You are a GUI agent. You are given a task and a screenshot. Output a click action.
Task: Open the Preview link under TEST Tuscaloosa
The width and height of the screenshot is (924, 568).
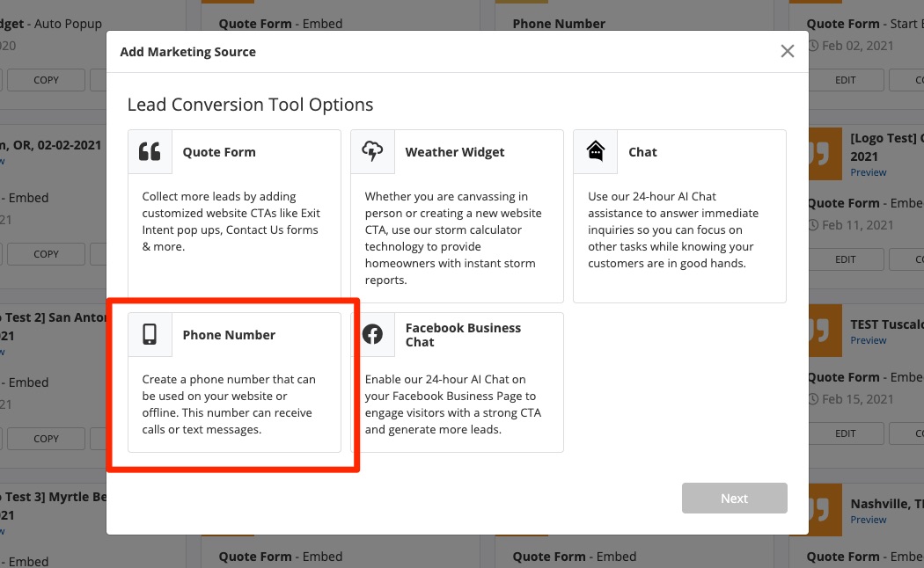pos(869,340)
